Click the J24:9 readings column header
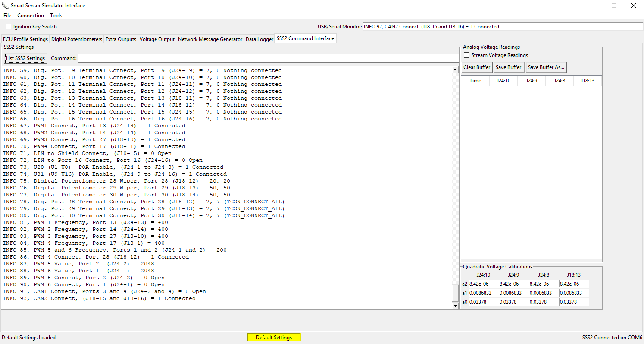This screenshot has height=344, width=644. pos(531,81)
